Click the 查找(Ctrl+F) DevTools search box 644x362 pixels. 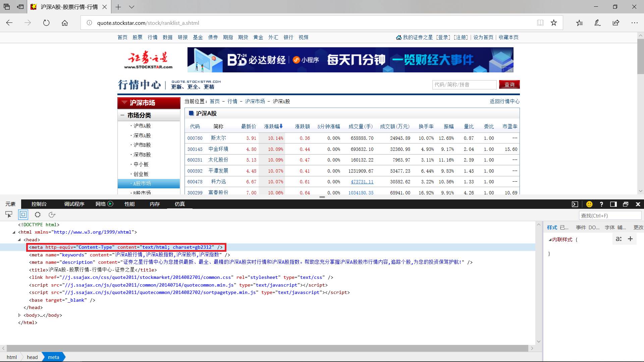610,216
